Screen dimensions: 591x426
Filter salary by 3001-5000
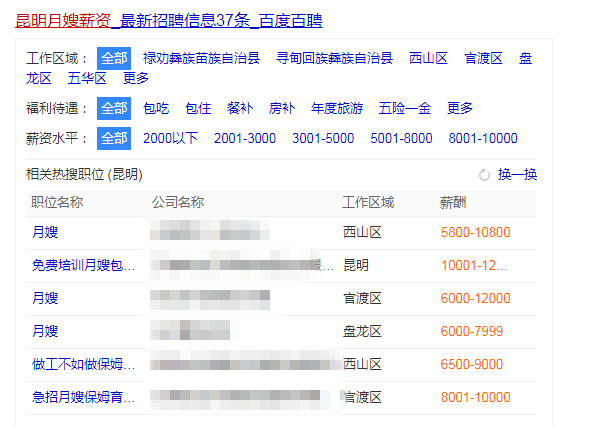coord(323,138)
